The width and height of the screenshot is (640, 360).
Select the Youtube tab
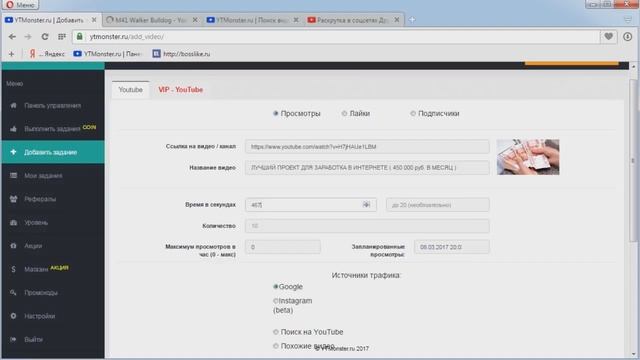coord(131,90)
